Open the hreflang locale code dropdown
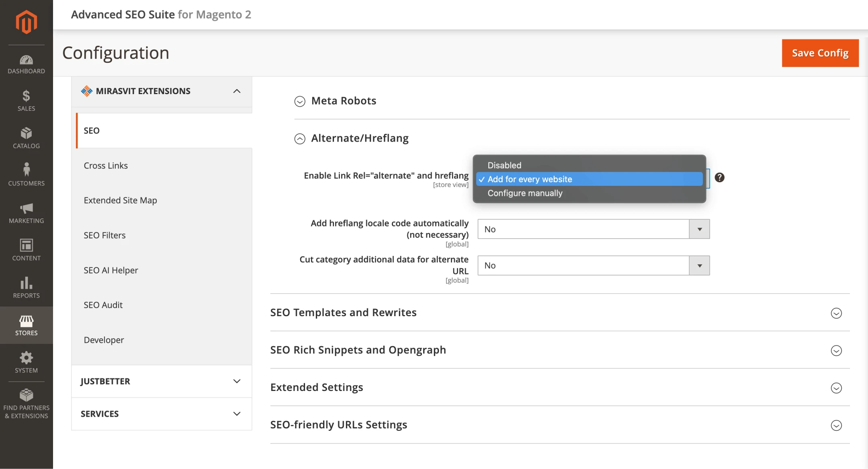 point(593,229)
